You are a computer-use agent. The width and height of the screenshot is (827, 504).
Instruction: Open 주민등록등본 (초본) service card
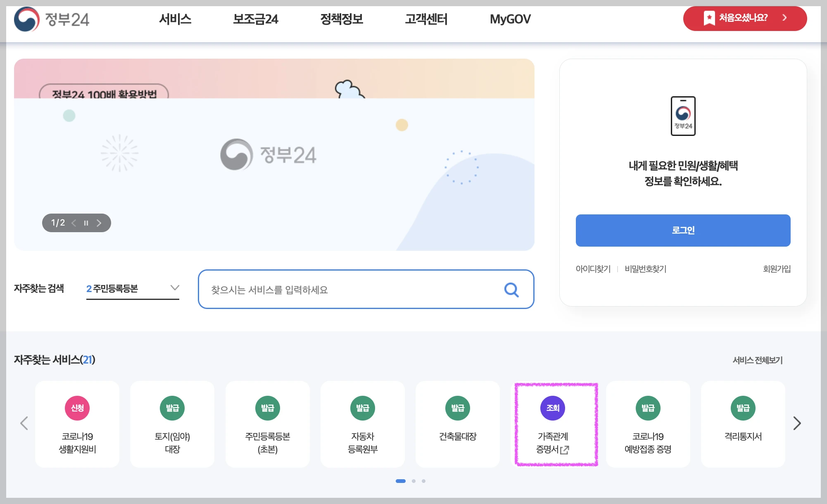click(x=268, y=424)
